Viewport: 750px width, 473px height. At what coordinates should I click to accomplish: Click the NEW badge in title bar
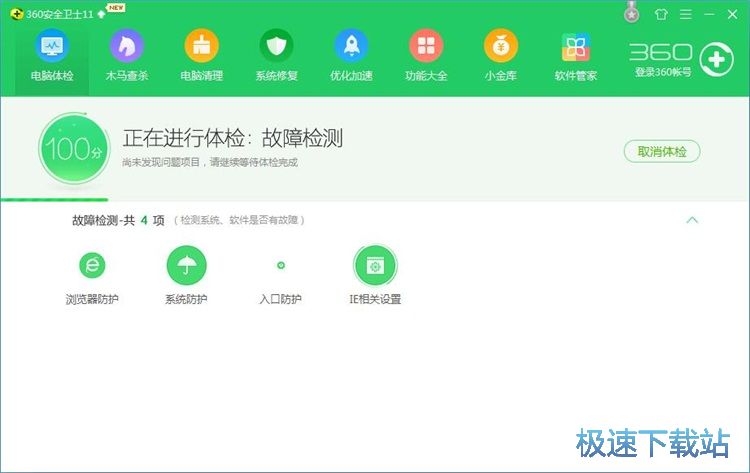pyautogui.click(x=116, y=8)
